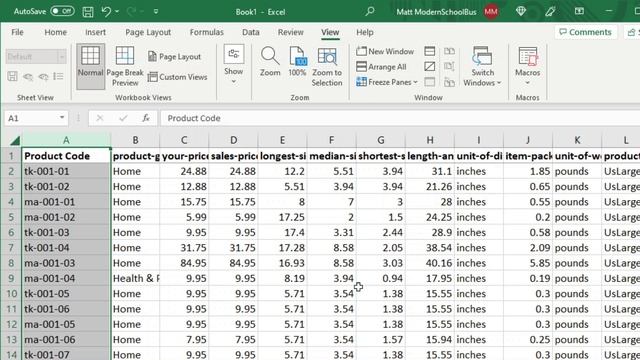Click the formula bar showing Product Code
The height and width of the screenshot is (360, 640).
[x=400, y=118]
